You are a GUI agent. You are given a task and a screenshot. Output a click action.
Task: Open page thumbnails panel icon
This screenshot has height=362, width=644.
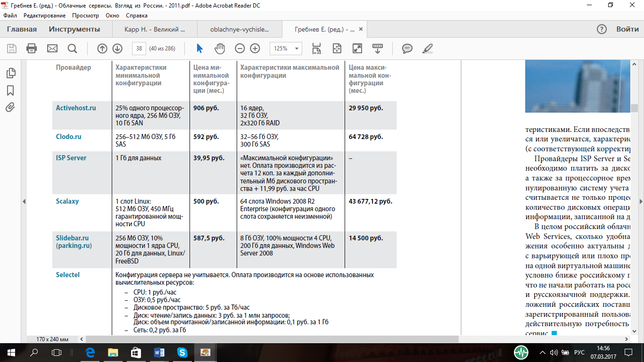click(x=10, y=73)
